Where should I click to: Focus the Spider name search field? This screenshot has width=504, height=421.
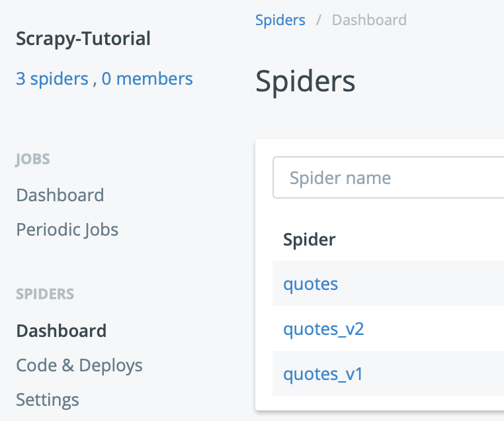[x=390, y=177]
